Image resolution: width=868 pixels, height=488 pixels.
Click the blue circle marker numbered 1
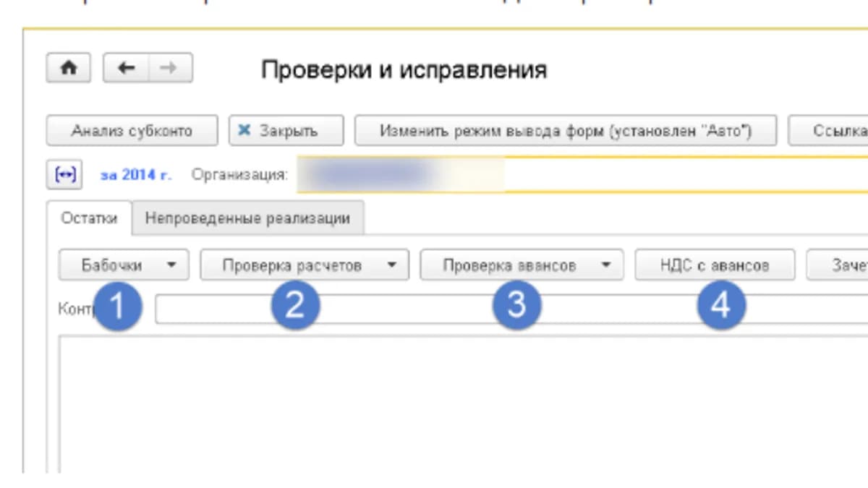pos(118,307)
